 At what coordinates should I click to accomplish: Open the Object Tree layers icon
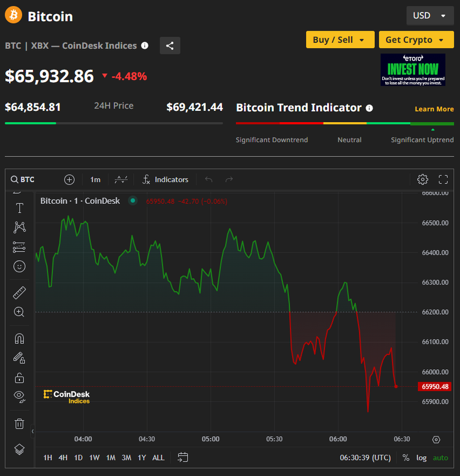coord(19,449)
